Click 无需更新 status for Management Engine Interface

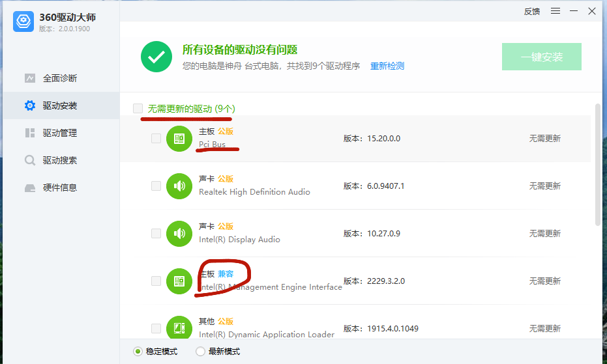[x=544, y=281]
